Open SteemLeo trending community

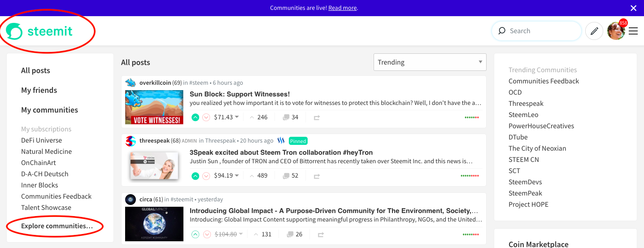(x=523, y=115)
